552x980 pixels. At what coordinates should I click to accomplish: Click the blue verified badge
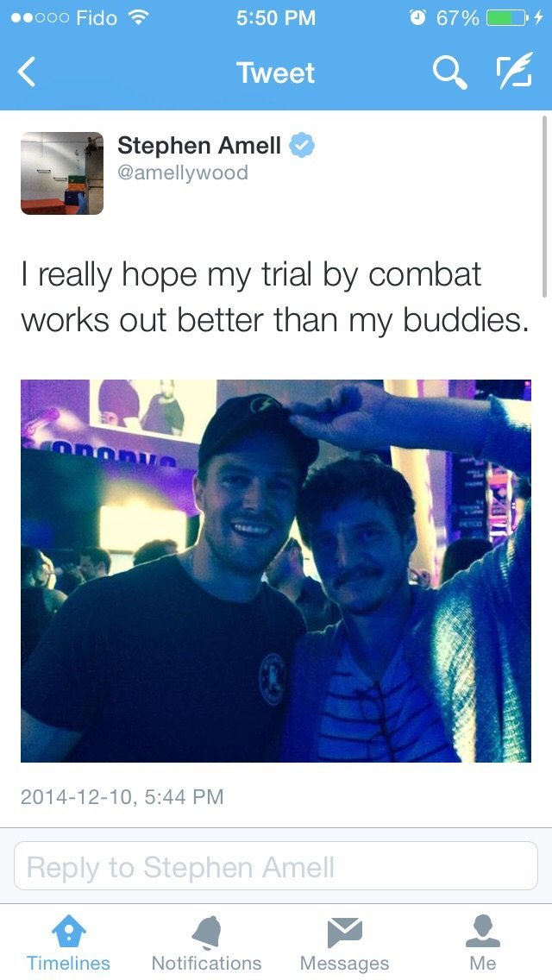click(x=301, y=146)
